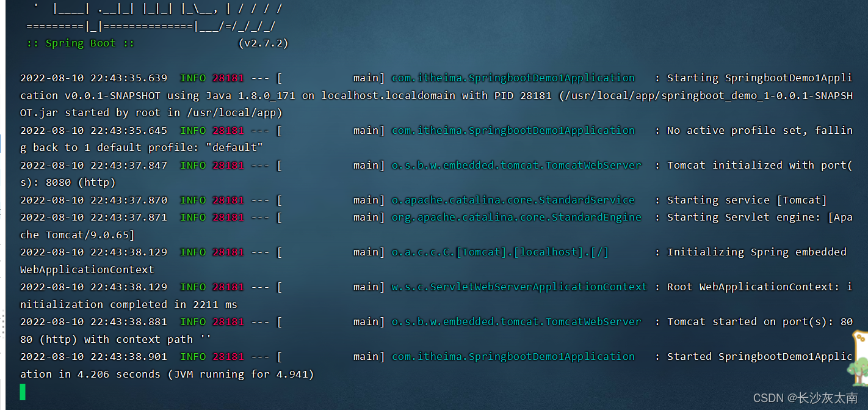Click logger 'w.s.c.ServletWebServerApplicationContext'
Viewport: 868px width, 410px height.
coord(519,287)
